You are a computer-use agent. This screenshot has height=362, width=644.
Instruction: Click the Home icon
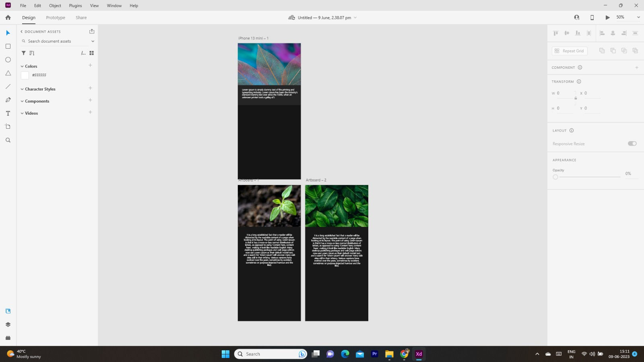point(8,17)
